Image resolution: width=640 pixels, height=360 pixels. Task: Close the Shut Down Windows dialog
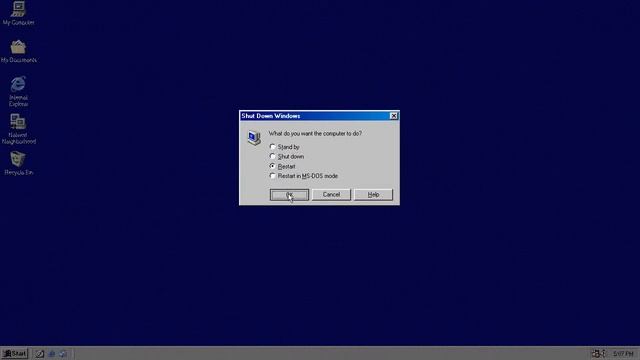pyautogui.click(x=393, y=116)
